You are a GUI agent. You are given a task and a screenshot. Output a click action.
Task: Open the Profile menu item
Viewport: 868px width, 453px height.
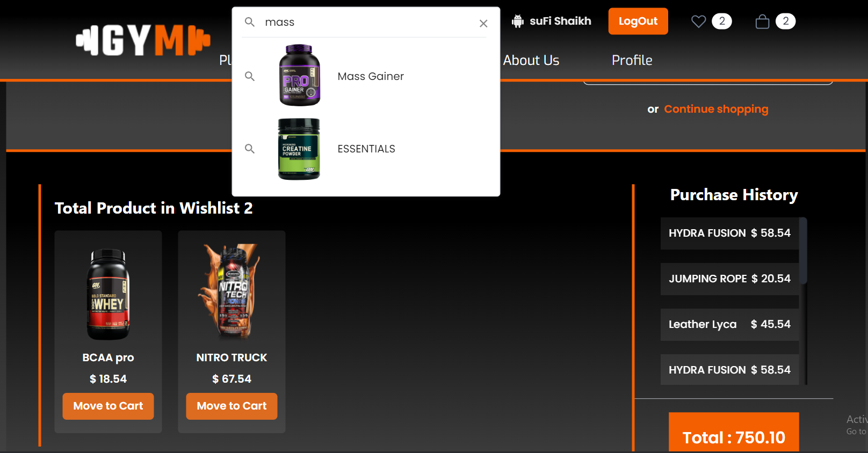pyautogui.click(x=632, y=60)
